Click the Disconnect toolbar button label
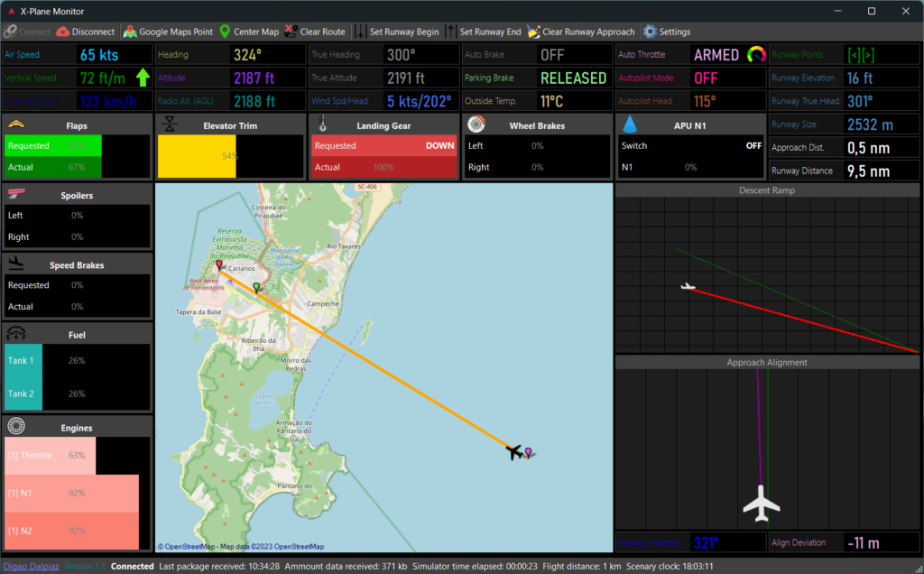The height and width of the screenshot is (574, 924). click(93, 32)
